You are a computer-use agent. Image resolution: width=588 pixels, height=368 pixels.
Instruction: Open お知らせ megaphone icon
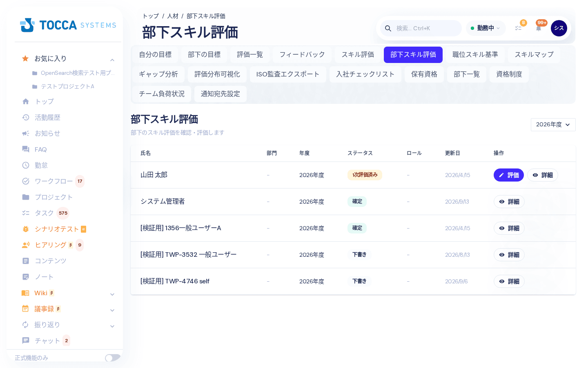tap(26, 133)
